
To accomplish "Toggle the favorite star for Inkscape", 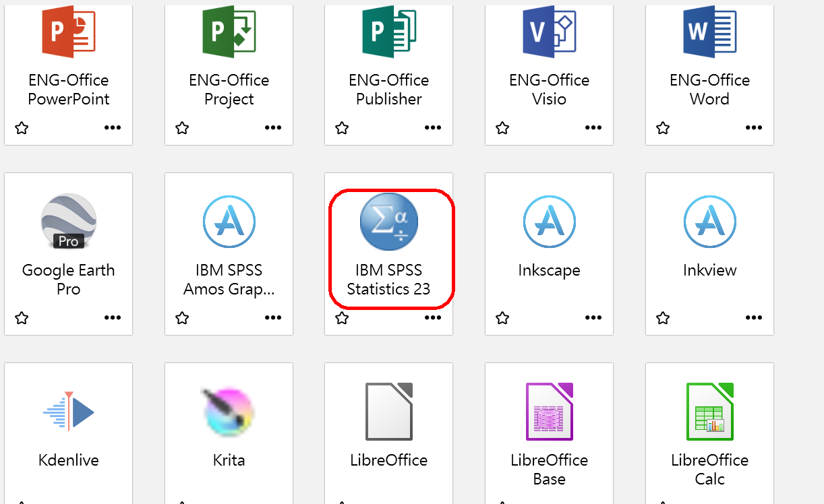I will coord(502,318).
